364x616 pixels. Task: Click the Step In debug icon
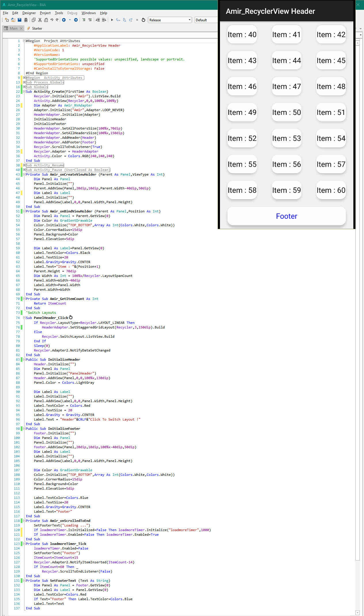(118, 20)
